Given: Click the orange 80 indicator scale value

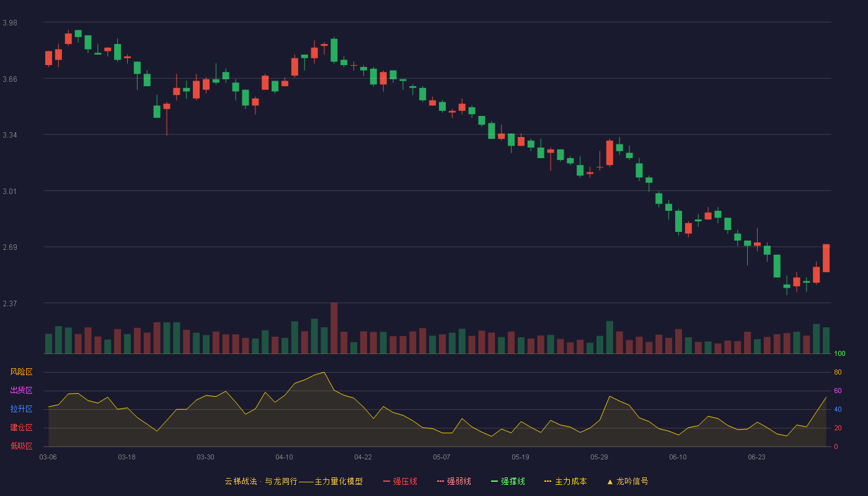Looking at the screenshot, I should [x=838, y=372].
